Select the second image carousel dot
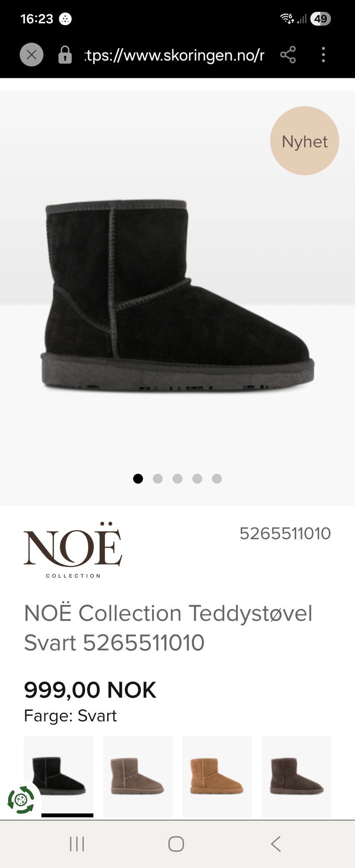Image resolution: width=355 pixels, height=868 pixels. pos(158,479)
